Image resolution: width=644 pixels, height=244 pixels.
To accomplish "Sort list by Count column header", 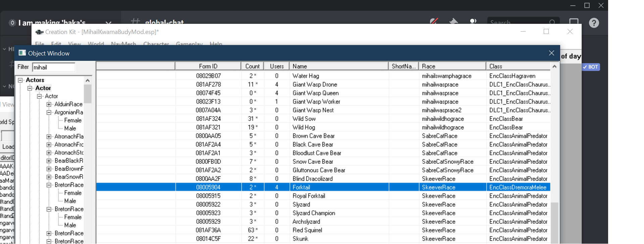I will click(x=253, y=66).
